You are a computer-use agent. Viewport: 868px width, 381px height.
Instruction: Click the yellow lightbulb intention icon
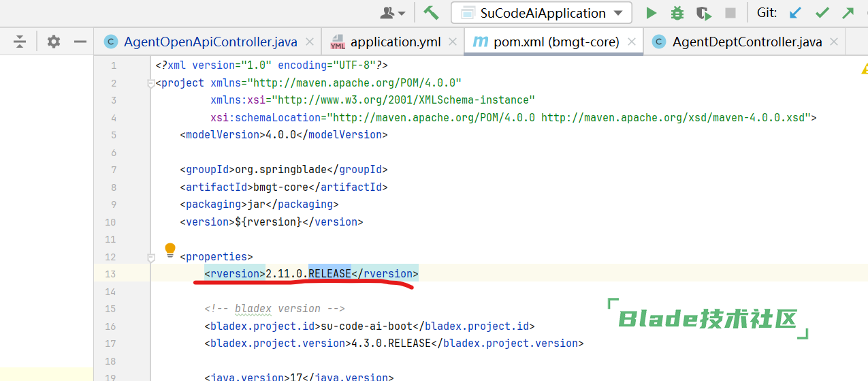point(170,249)
